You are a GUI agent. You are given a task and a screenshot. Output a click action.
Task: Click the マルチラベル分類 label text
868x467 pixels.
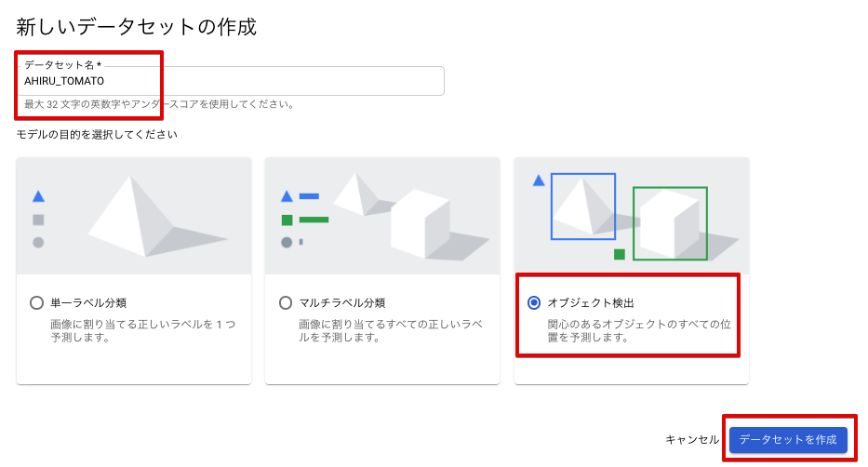pos(342,302)
